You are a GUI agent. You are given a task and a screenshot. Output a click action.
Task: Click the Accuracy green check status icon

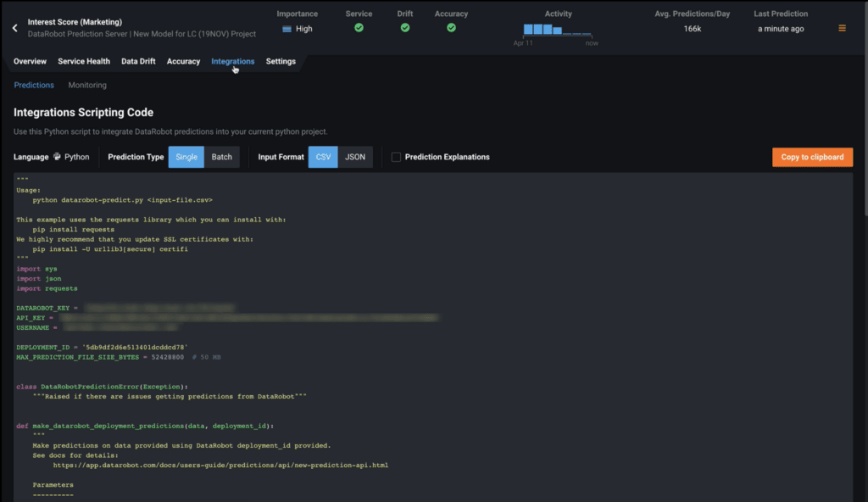coord(451,28)
